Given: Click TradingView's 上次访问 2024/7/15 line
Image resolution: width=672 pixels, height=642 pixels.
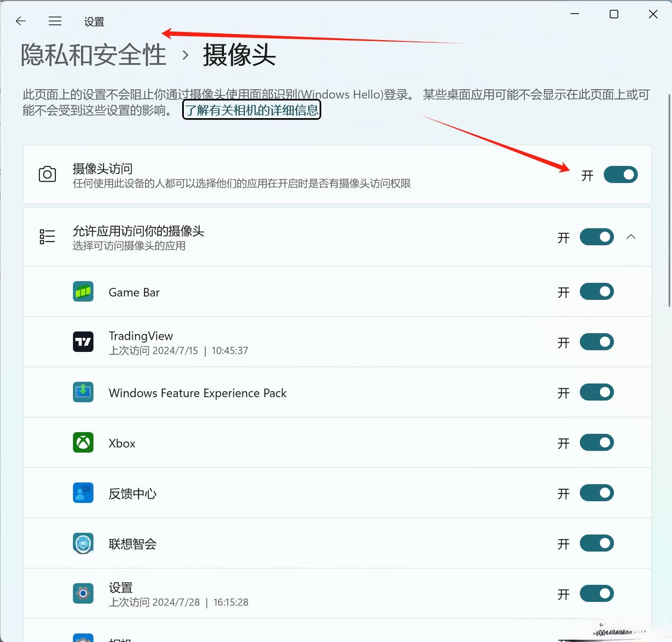Looking at the screenshot, I should [x=178, y=351].
